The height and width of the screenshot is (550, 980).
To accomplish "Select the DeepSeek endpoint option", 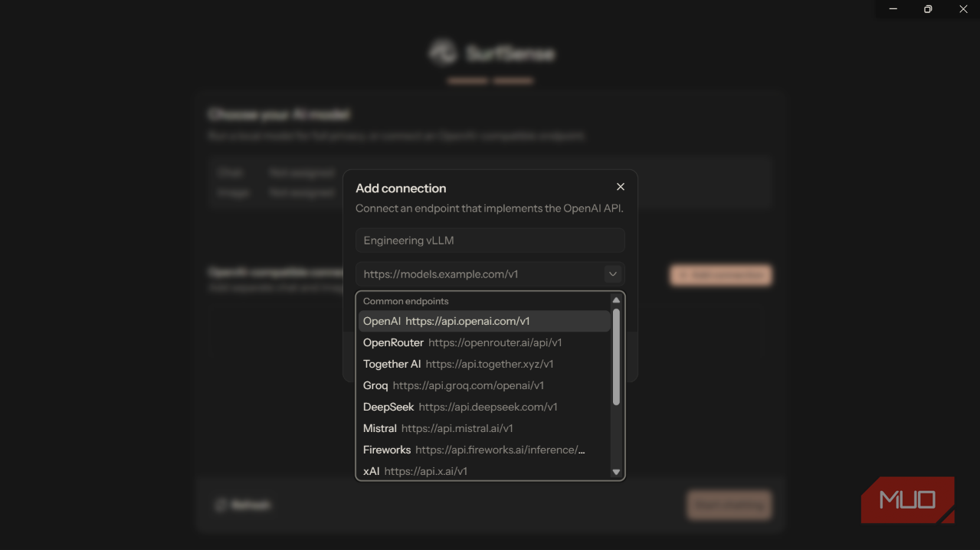I will (484, 407).
